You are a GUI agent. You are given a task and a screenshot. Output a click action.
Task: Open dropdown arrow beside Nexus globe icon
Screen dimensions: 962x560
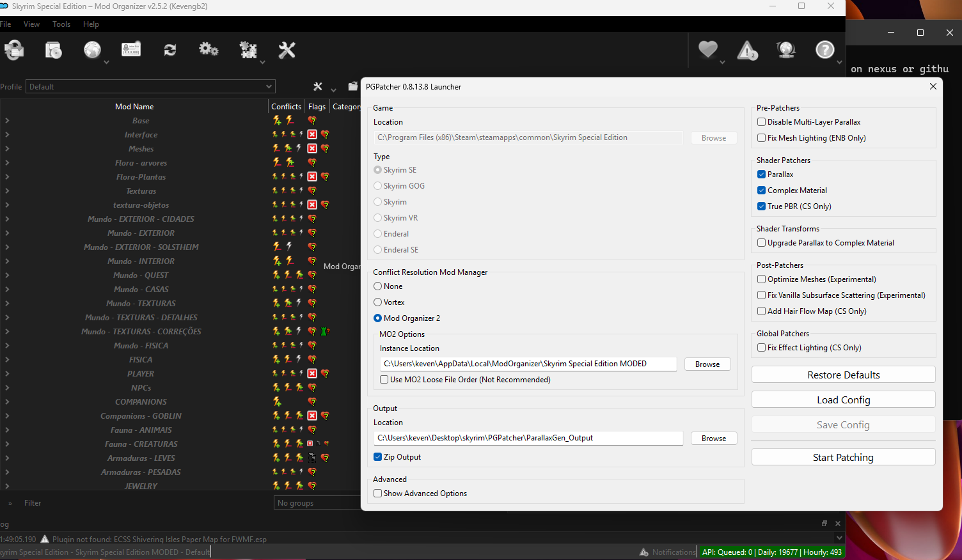106,63
